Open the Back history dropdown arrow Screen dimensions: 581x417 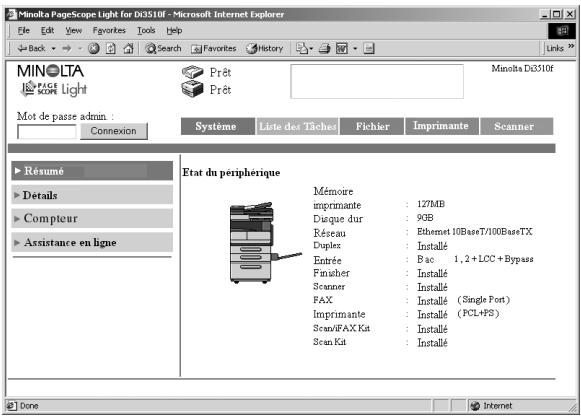pos(53,49)
